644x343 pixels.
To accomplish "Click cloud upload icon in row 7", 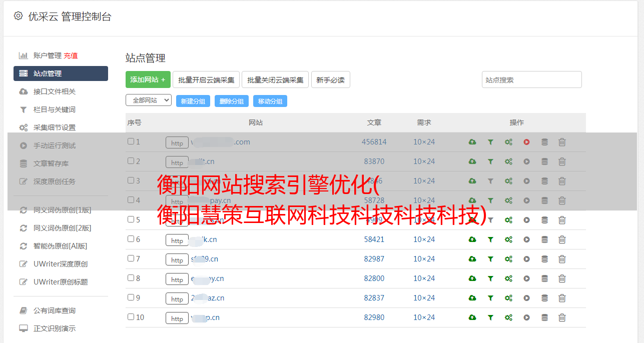I will click(x=472, y=259).
